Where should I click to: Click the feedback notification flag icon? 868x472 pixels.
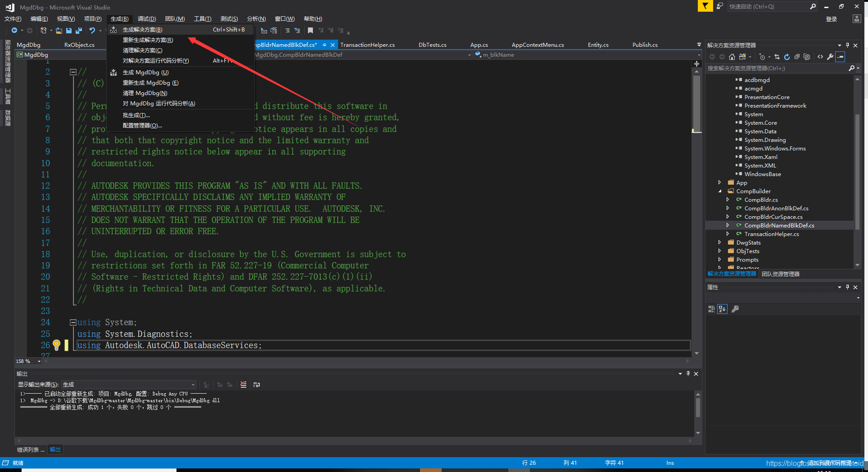(x=705, y=6)
